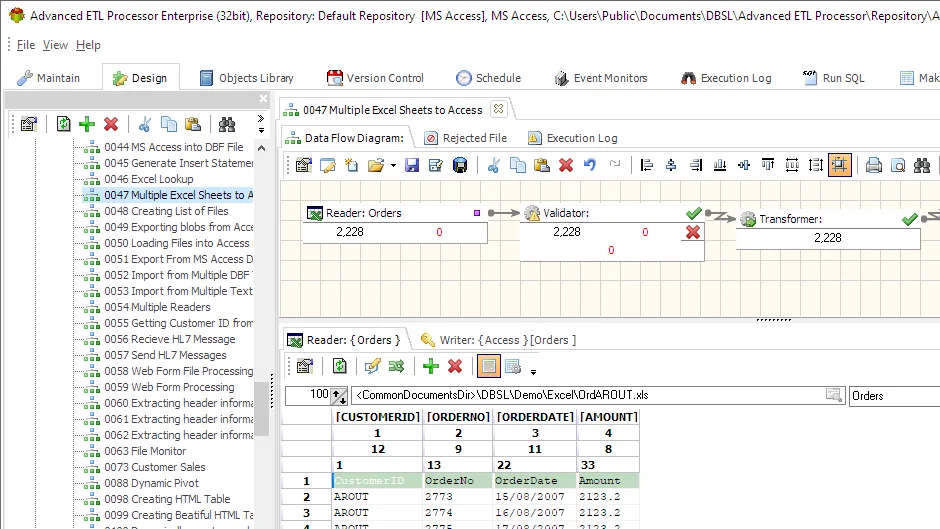Open folder icon in diagram toolbar
Screen dimensions: 940x529
(376, 165)
